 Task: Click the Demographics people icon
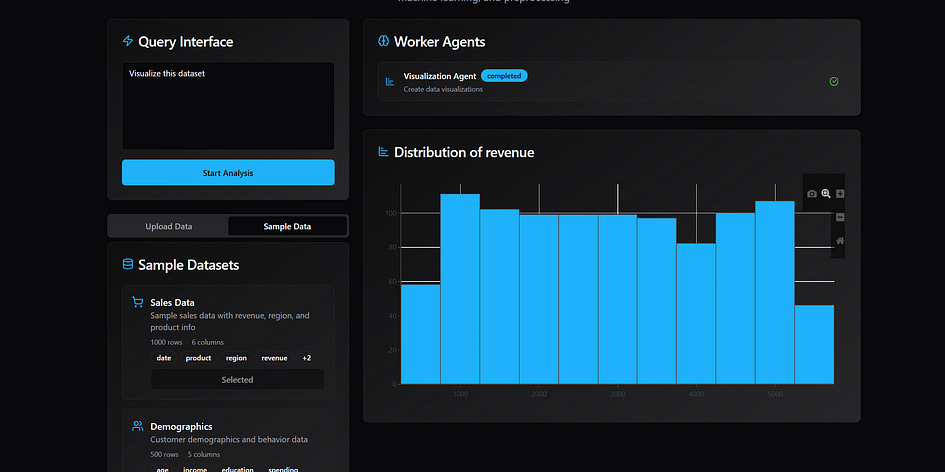click(x=137, y=426)
